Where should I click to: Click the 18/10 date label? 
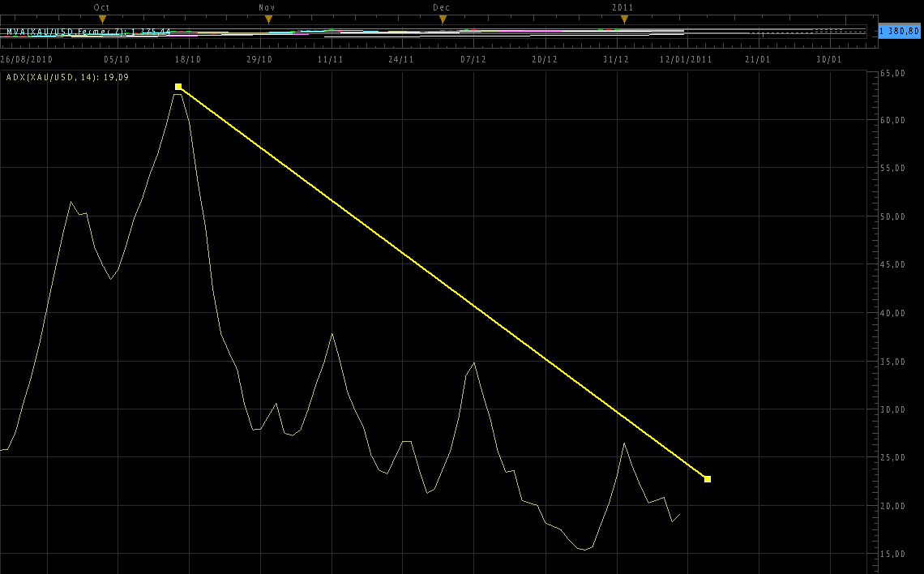click(x=188, y=59)
